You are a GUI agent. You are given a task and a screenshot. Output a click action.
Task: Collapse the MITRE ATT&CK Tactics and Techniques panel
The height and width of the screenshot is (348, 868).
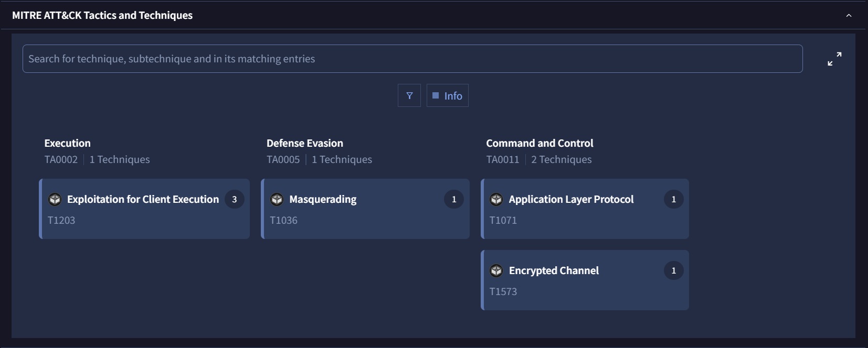(849, 15)
